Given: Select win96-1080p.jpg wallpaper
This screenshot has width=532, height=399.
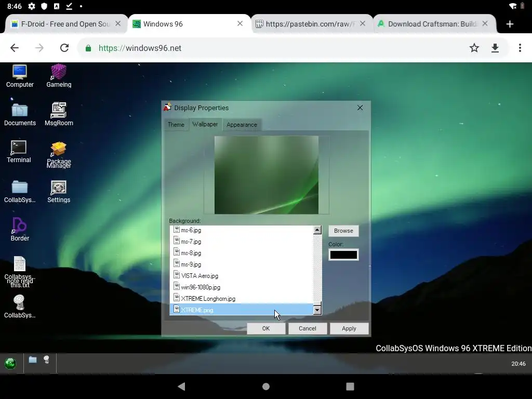Looking at the screenshot, I should [241, 287].
